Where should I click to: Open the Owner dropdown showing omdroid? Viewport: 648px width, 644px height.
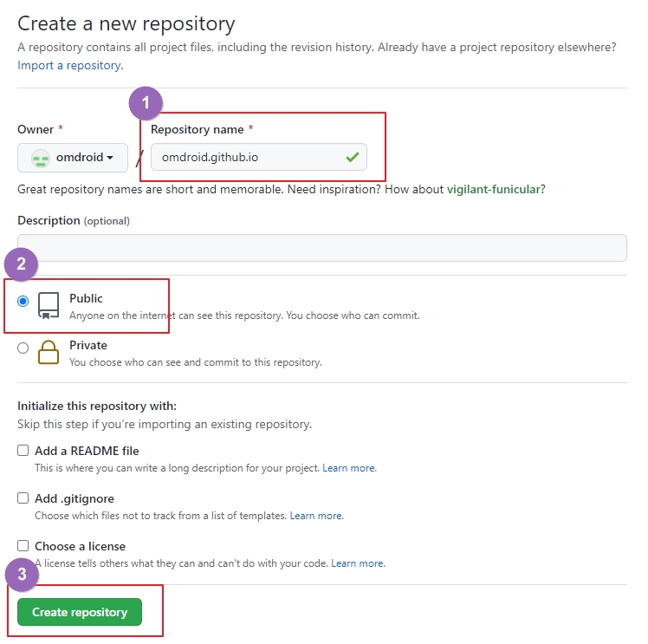click(x=73, y=158)
